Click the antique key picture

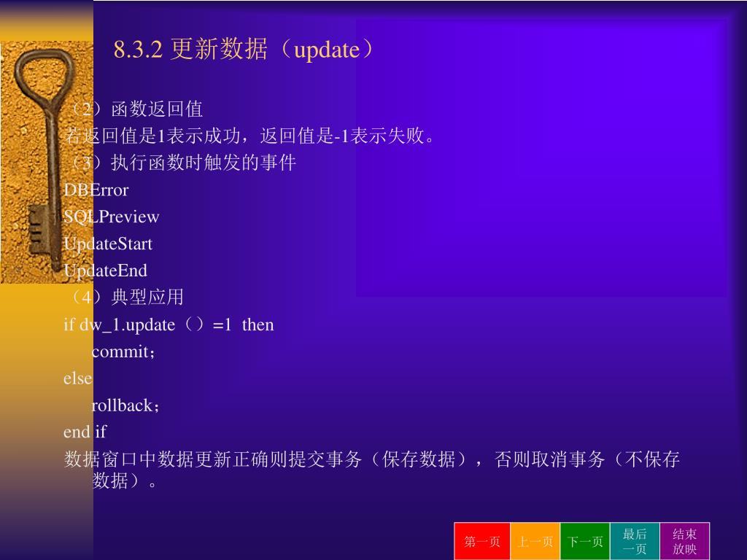(47, 162)
